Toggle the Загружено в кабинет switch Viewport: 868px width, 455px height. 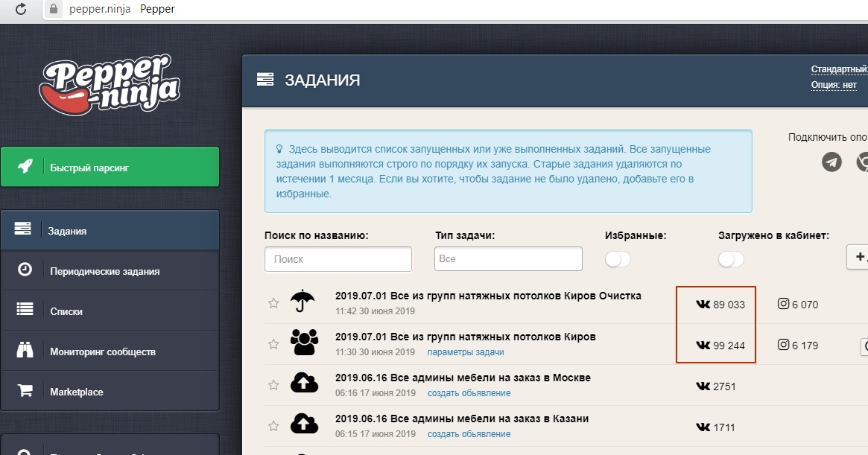pyautogui.click(x=731, y=259)
